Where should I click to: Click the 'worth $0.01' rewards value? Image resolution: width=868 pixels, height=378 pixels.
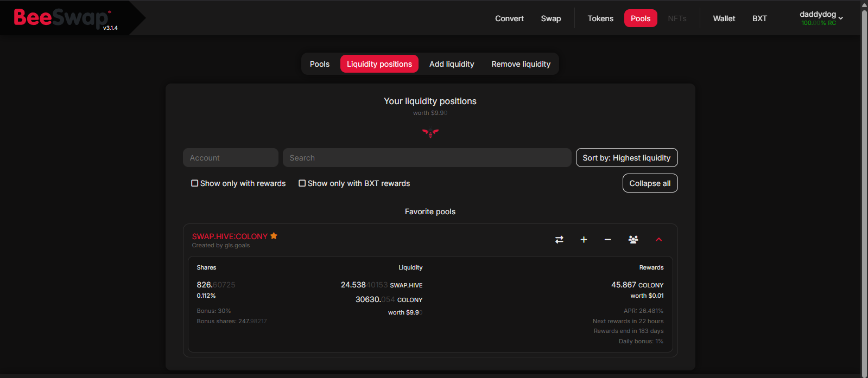pyautogui.click(x=647, y=296)
